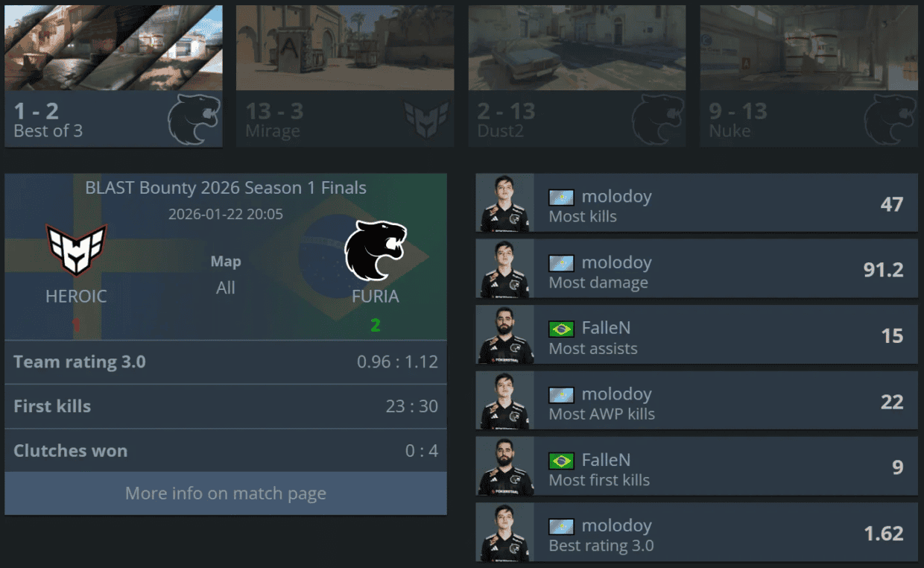Click the HEROIC team logo

pos(76,250)
